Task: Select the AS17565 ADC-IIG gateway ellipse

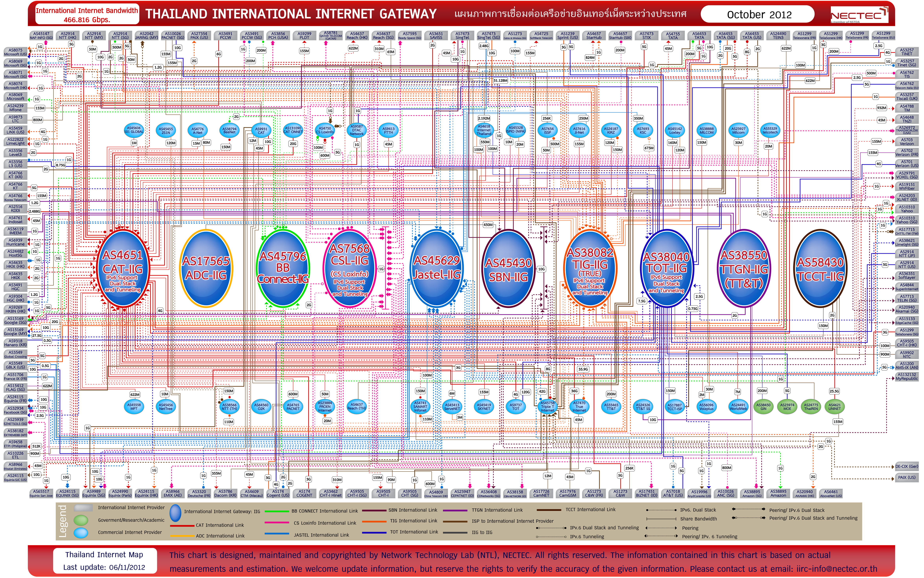Action: (x=206, y=268)
